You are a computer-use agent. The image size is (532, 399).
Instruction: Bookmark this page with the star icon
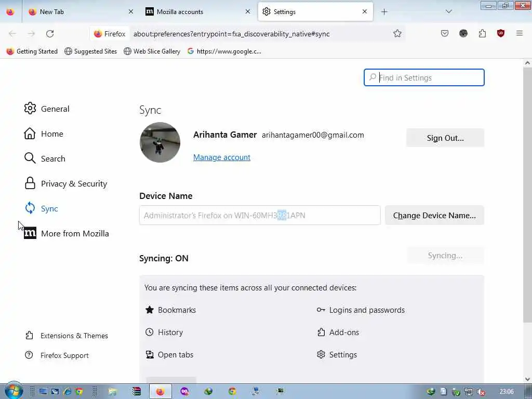click(397, 33)
